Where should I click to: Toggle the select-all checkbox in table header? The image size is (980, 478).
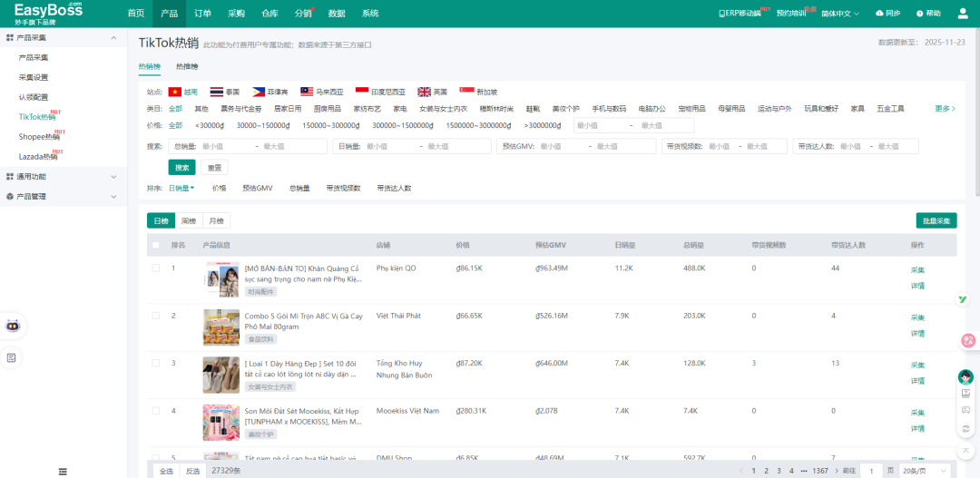tap(156, 245)
